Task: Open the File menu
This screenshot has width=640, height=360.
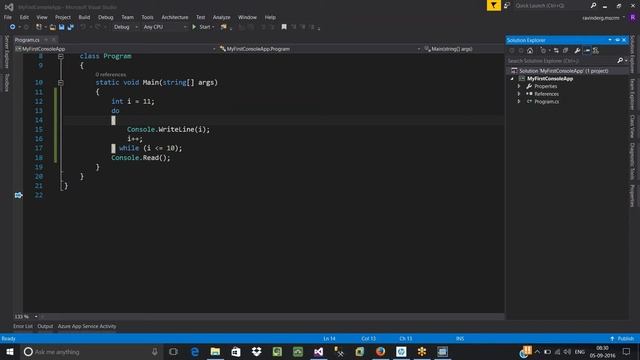Action: coord(8,17)
